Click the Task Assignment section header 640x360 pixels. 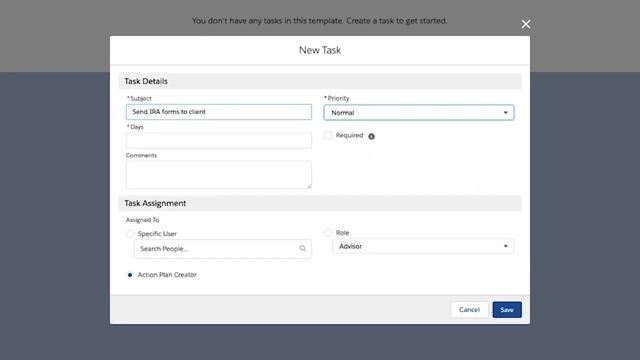point(320,203)
